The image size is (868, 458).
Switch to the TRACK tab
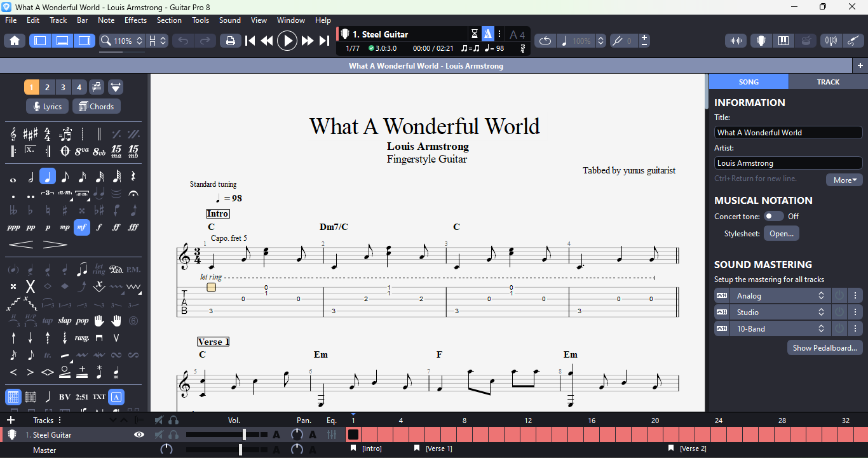(x=828, y=82)
